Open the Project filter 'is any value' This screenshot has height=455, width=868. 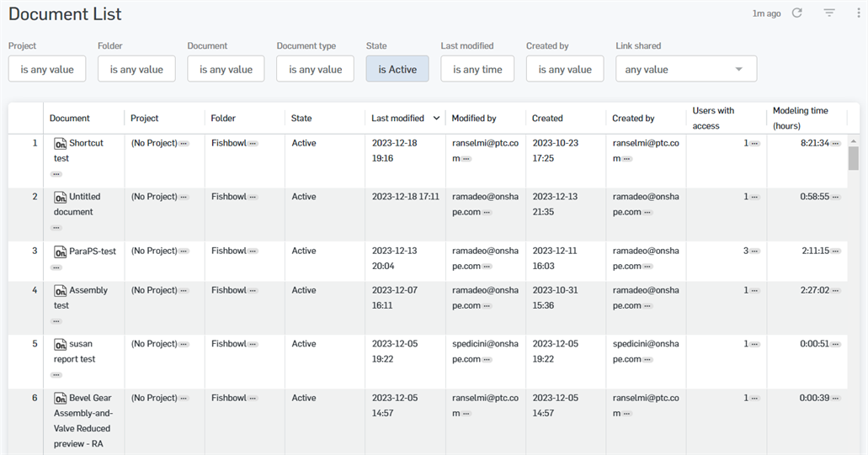tap(47, 70)
